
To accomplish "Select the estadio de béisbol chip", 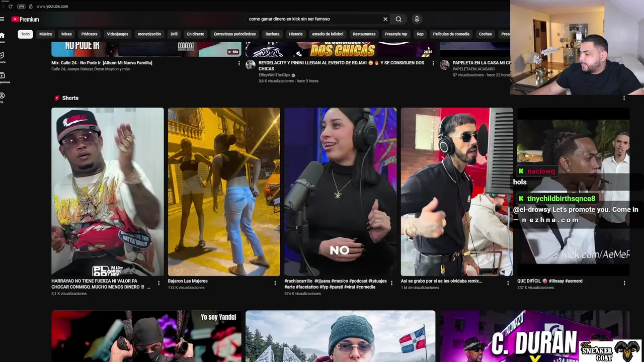I will [328, 34].
